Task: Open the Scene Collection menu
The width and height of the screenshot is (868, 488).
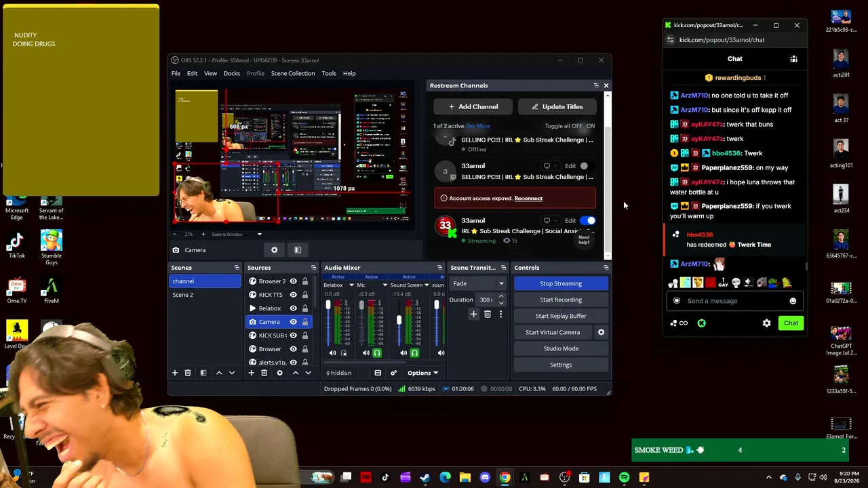Action: pyautogui.click(x=293, y=73)
